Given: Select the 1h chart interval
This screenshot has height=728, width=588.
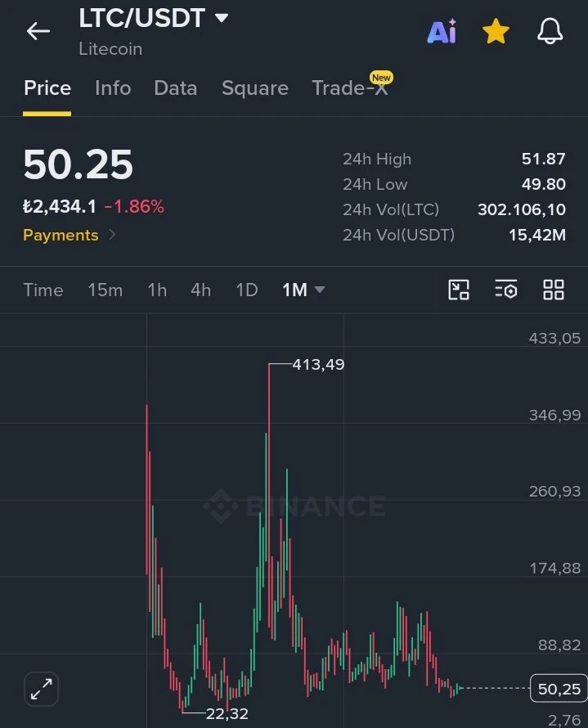Looking at the screenshot, I should (x=157, y=290).
